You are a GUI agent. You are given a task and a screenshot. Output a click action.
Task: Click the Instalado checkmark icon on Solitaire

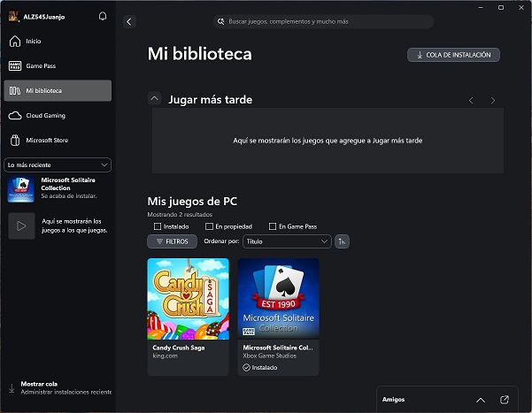(x=246, y=367)
